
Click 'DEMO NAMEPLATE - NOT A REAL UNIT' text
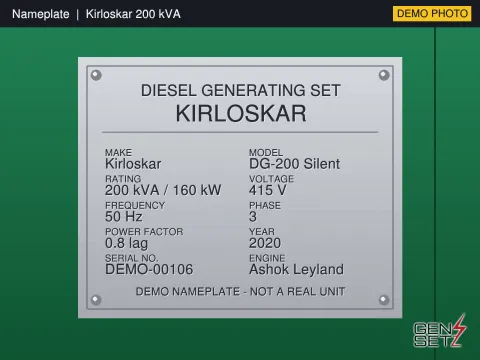[x=240, y=292]
